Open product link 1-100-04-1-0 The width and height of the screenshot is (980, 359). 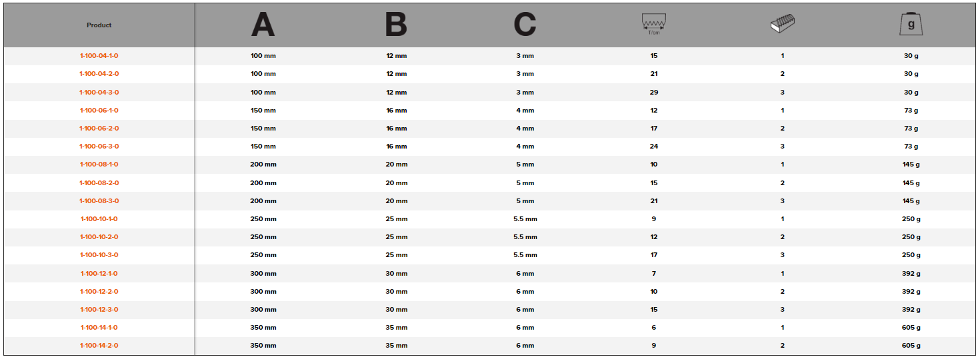99,56
